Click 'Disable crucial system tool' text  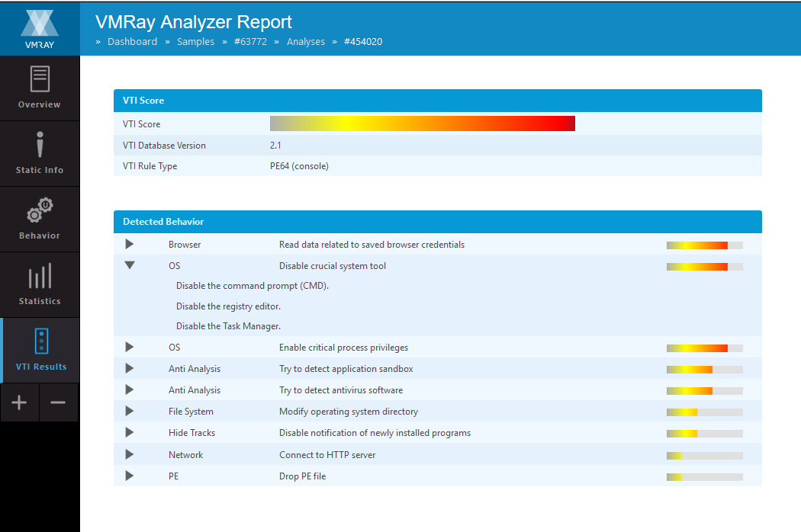(x=333, y=266)
